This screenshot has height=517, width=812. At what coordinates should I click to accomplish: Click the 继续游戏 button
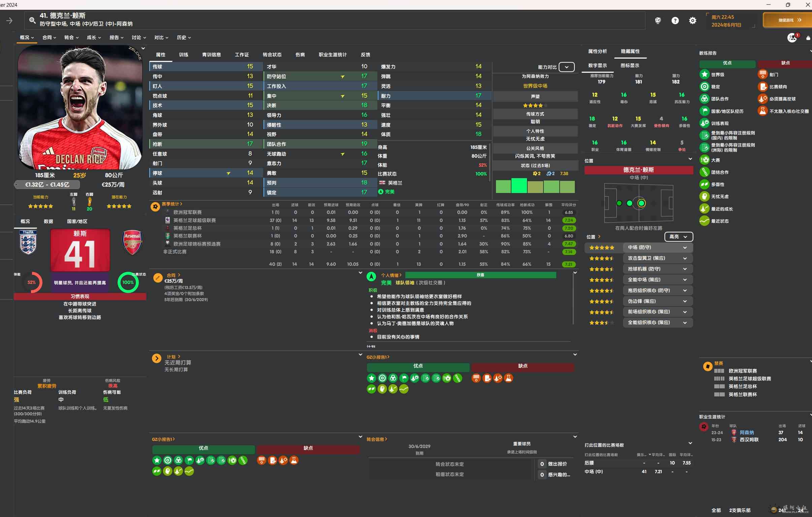click(787, 20)
